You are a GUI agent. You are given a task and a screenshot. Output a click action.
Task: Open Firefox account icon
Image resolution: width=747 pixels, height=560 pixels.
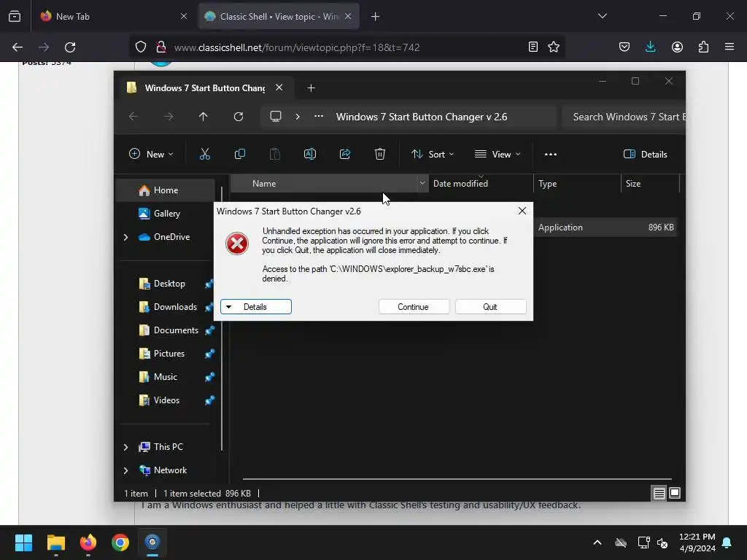point(677,47)
